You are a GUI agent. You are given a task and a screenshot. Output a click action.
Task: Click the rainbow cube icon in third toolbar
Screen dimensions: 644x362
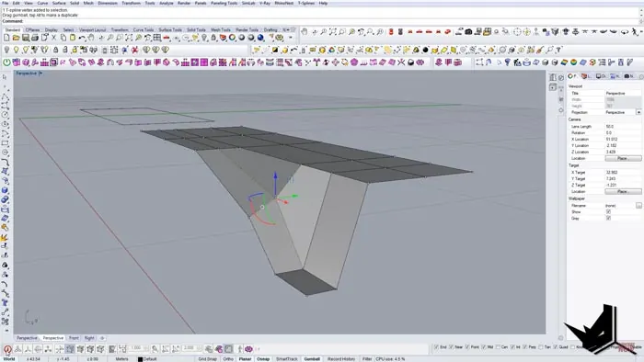(x=564, y=62)
